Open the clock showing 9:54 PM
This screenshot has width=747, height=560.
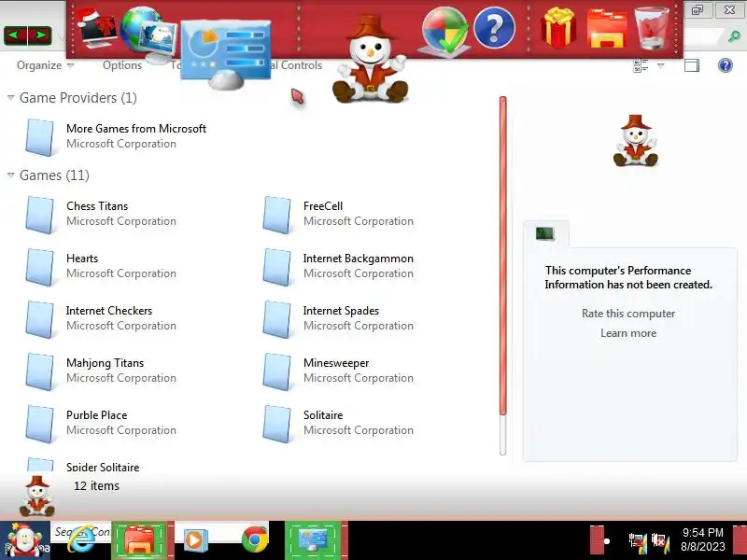[703, 539]
